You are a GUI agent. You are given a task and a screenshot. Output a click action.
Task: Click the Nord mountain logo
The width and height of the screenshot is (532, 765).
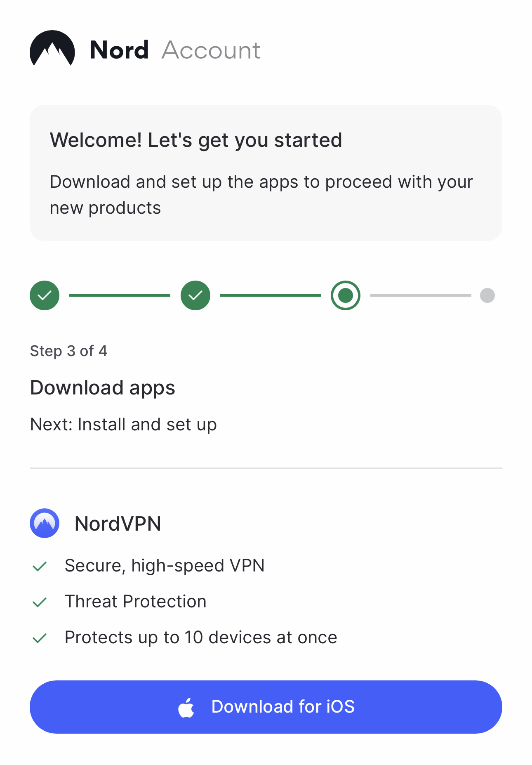click(52, 49)
